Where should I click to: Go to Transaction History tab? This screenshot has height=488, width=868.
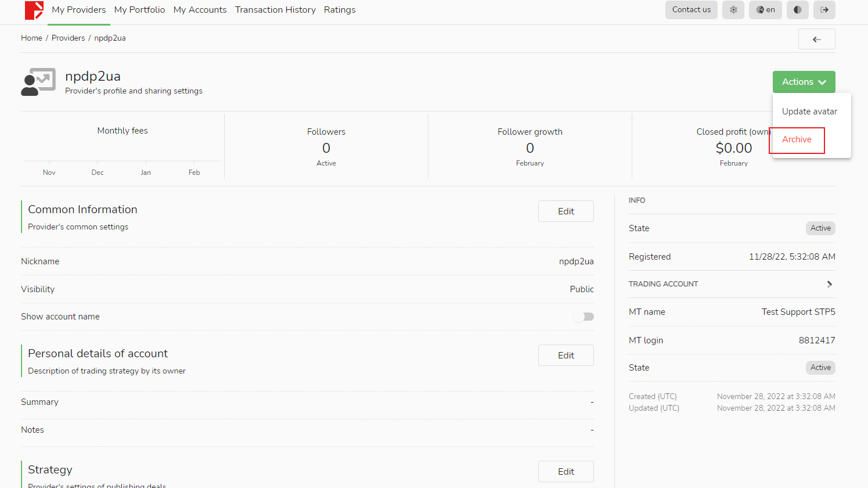coord(275,10)
